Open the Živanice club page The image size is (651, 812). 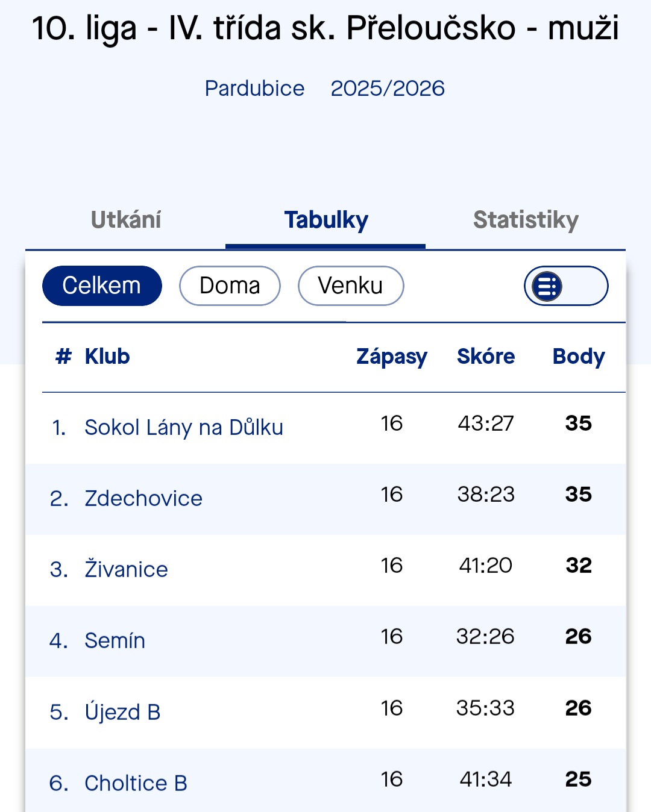(126, 569)
